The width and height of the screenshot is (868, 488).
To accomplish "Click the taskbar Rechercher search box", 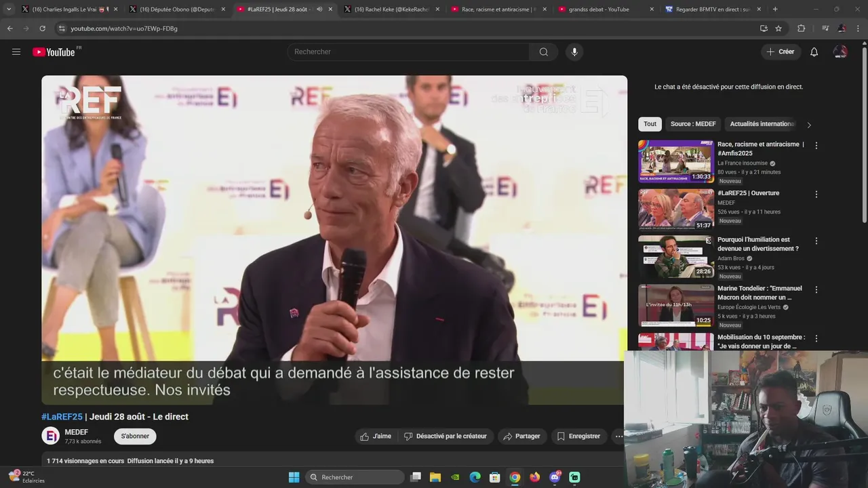I will (x=355, y=477).
